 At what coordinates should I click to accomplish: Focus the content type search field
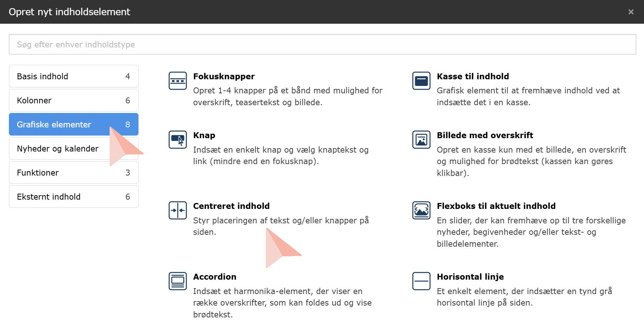[322, 44]
